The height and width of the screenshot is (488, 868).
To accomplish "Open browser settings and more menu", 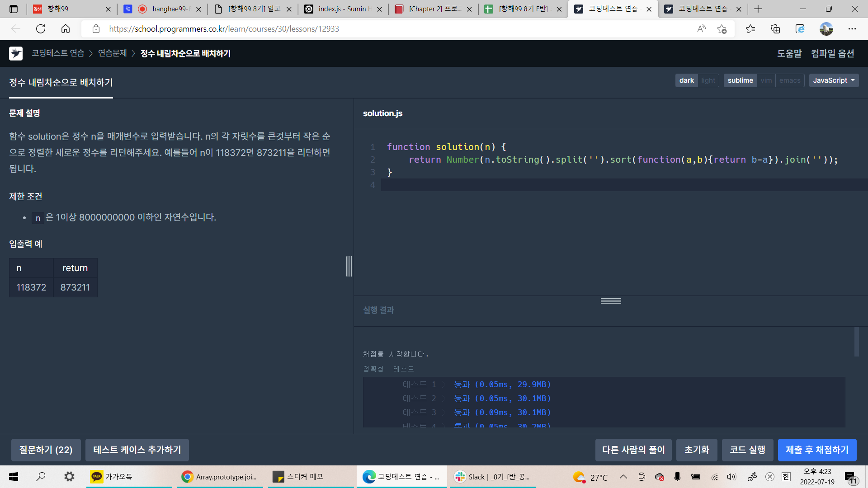I will pyautogui.click(x=852, y=29).
